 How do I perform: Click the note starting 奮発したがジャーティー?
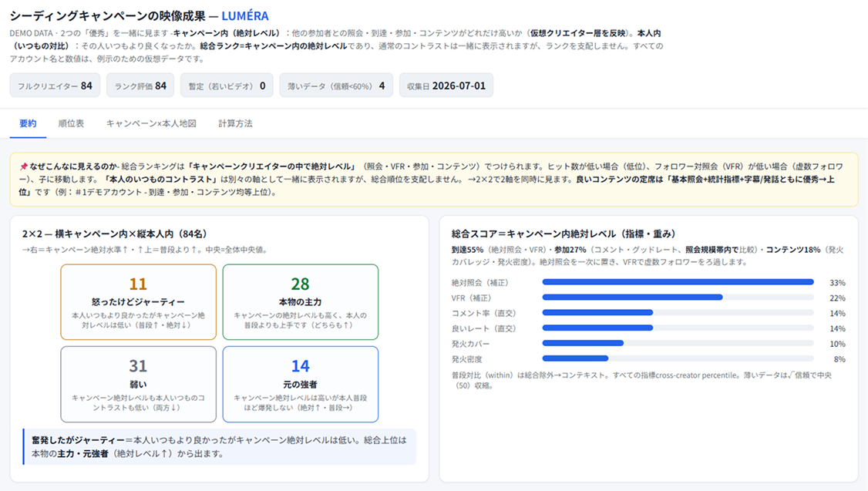click(x=219, y=447)
